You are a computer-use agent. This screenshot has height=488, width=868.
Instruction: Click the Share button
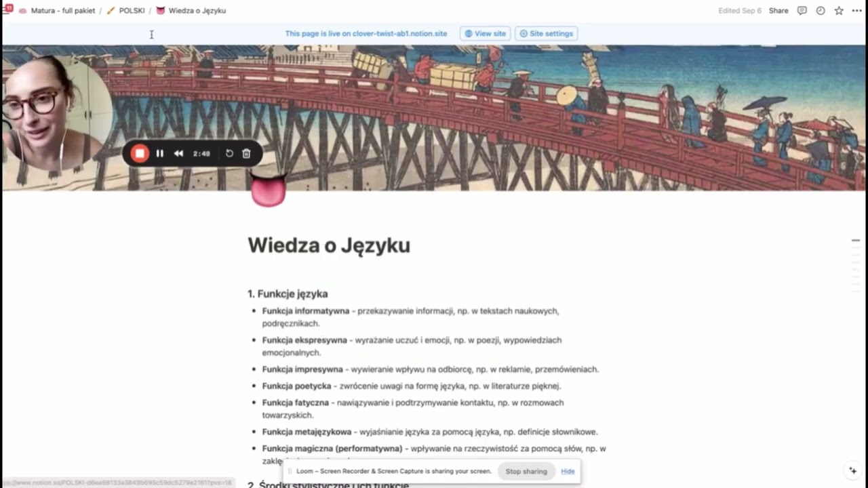tap(778, 11)
